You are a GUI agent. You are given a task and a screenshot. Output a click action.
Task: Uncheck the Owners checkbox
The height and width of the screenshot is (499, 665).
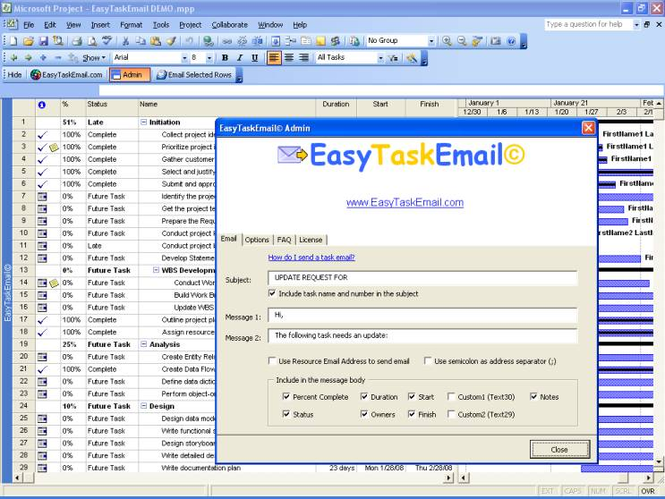364,414
